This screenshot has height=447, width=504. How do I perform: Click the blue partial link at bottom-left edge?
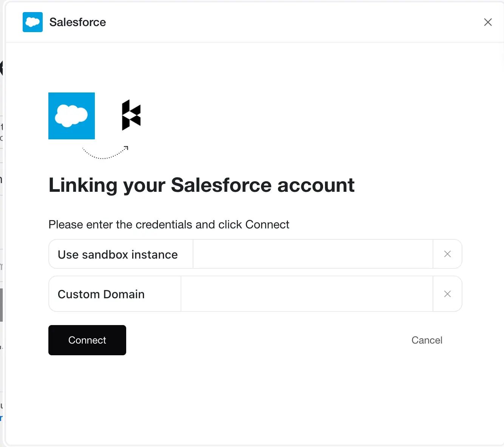(1, 418)
